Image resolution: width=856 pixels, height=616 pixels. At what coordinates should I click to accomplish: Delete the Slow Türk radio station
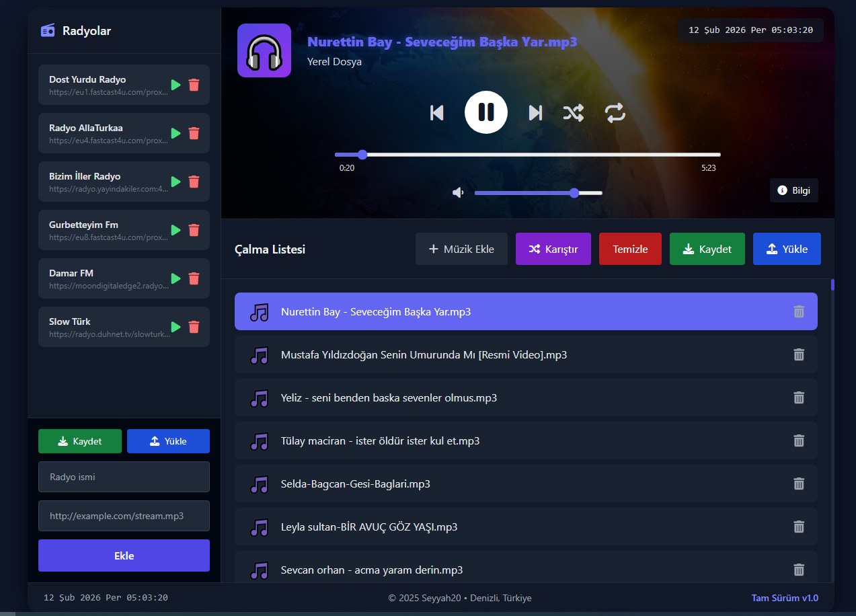(194, 327)
